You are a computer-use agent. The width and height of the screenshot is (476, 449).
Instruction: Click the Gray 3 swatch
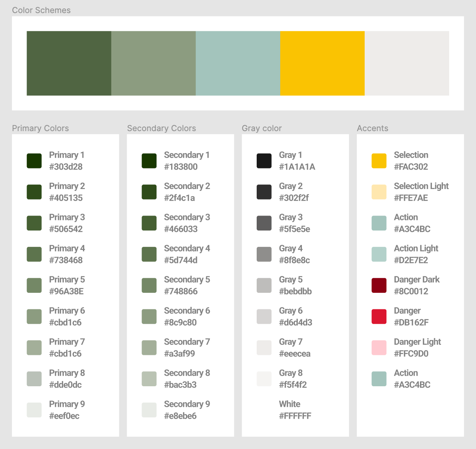pyautogui.click(x=264, y=223)
